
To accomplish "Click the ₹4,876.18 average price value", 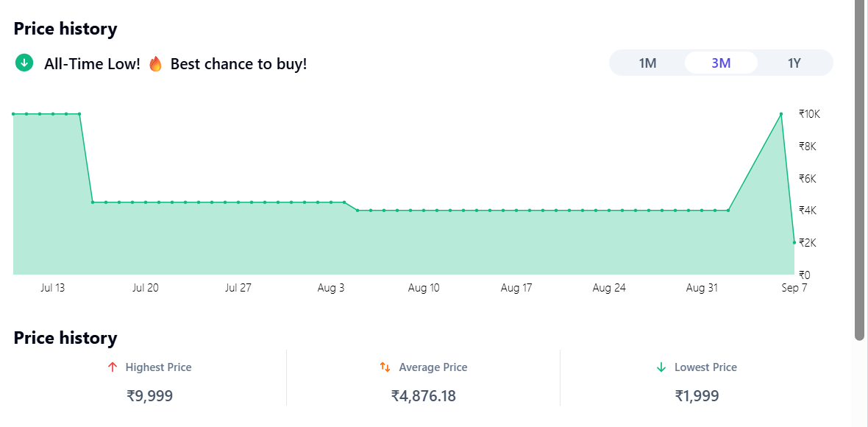I will coord(424,396).
